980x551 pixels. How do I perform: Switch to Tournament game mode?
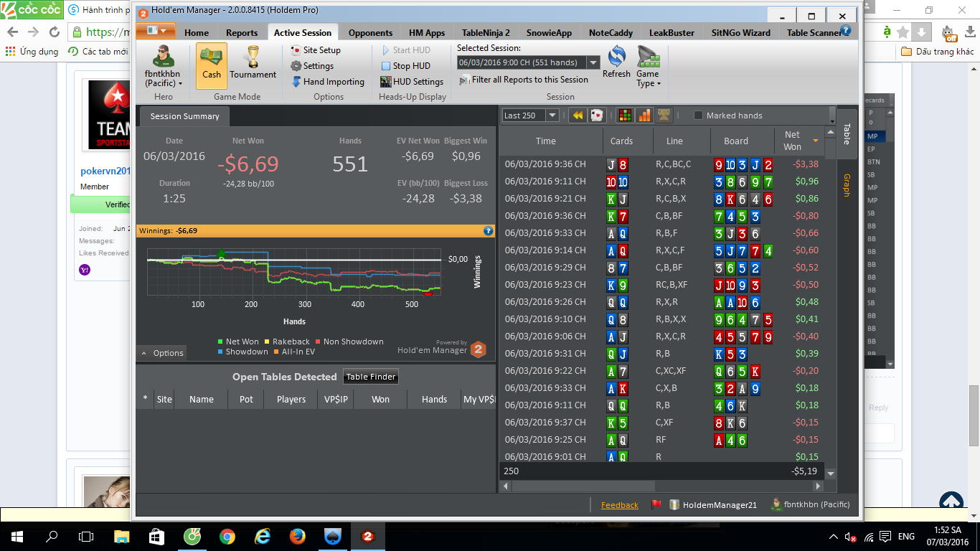click(x=253, y=65)
